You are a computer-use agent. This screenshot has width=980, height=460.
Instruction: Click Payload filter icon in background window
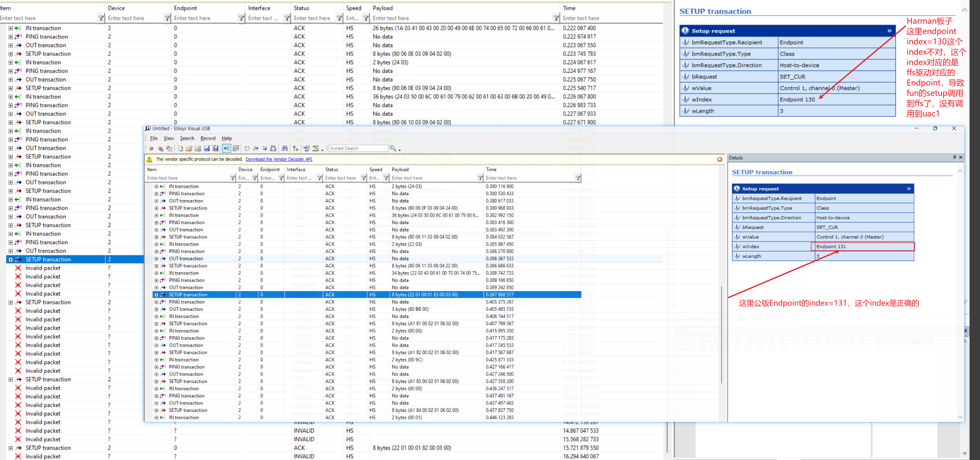[556, 18]
